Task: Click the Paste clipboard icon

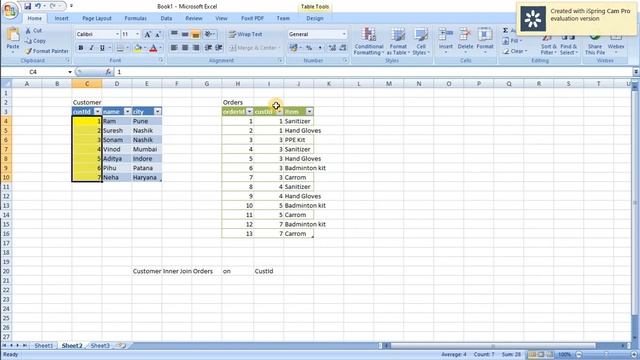Action: (13, 35)
